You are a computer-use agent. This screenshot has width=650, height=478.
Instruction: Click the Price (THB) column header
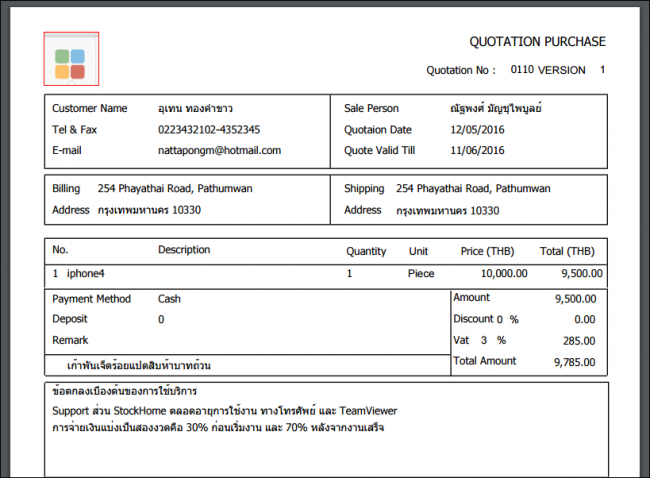(x=487, y=251)
